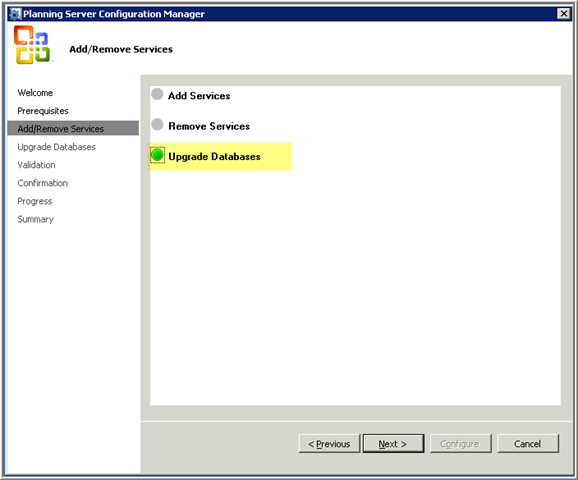The image size is (578, 480).
Task: Go to Progress step in sidebar
Action: [35, 201]
